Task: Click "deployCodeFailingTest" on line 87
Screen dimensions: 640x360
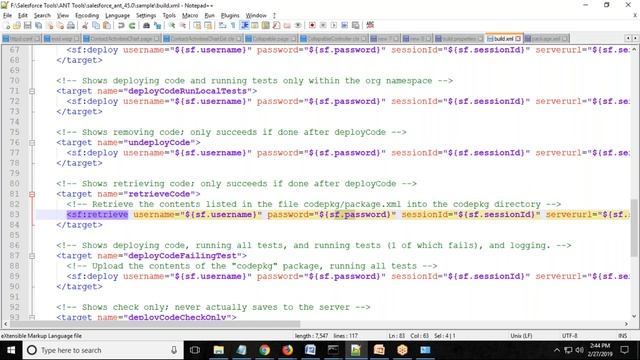Action: pyautogui.click(x=182, y=256)
